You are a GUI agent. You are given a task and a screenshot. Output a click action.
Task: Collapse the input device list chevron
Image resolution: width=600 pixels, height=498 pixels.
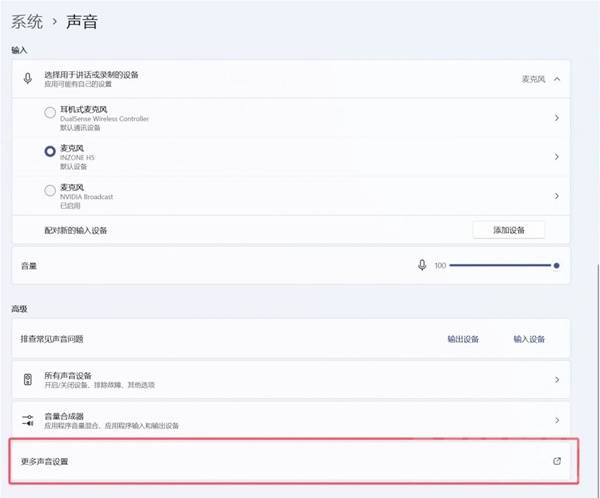pos(556,78)
